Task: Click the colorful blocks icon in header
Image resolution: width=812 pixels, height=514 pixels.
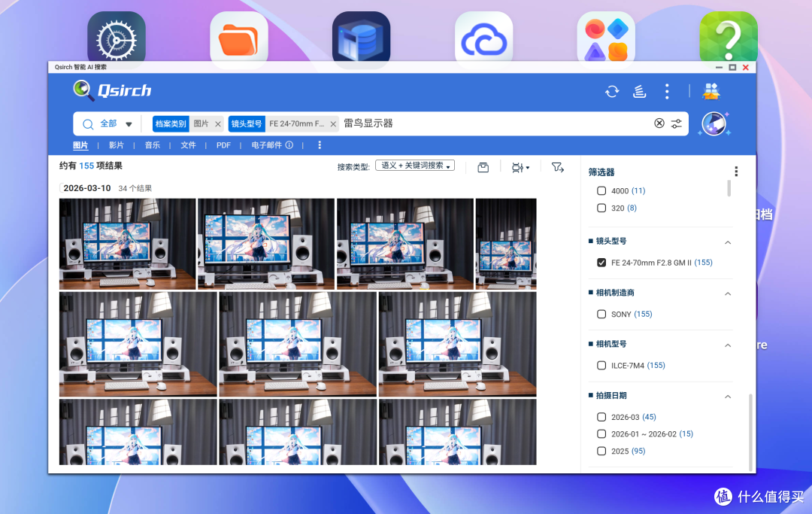Action: coord(711,91)
